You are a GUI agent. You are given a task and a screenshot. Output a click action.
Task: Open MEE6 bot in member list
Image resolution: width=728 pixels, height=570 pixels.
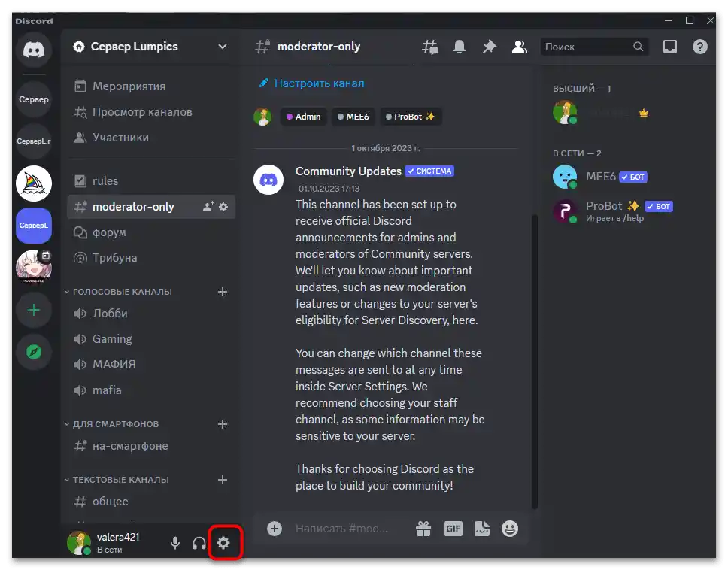click(x=628, y=177)
